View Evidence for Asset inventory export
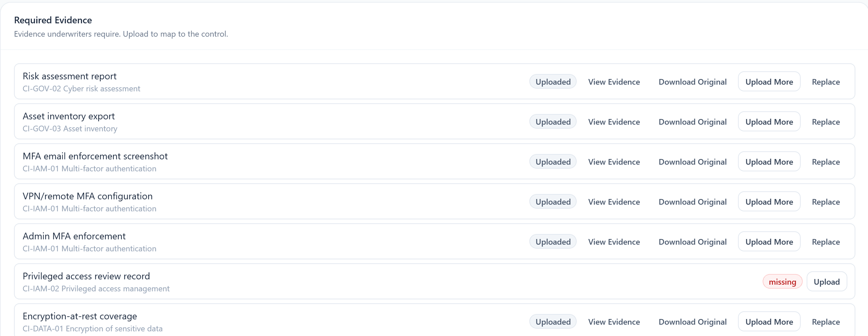The width and height of the screenshot is (868, 336). 614,122
